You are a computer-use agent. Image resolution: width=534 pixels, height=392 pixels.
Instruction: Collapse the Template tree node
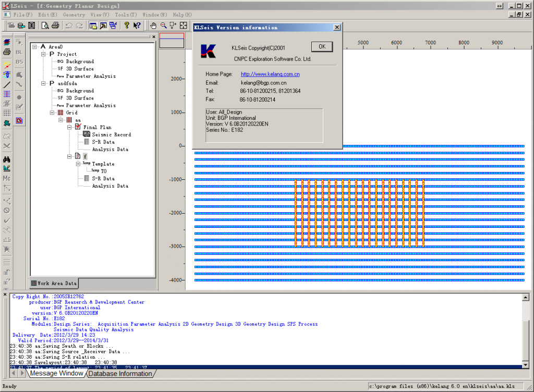point(78,164)
